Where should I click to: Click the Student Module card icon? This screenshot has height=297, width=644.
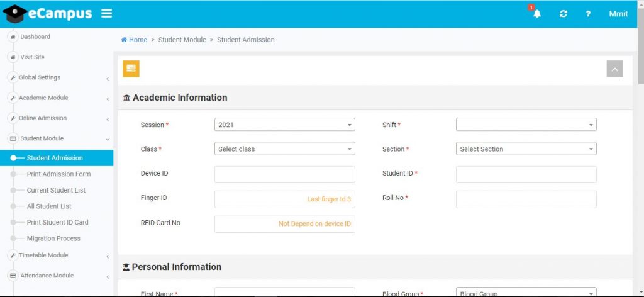13,138
